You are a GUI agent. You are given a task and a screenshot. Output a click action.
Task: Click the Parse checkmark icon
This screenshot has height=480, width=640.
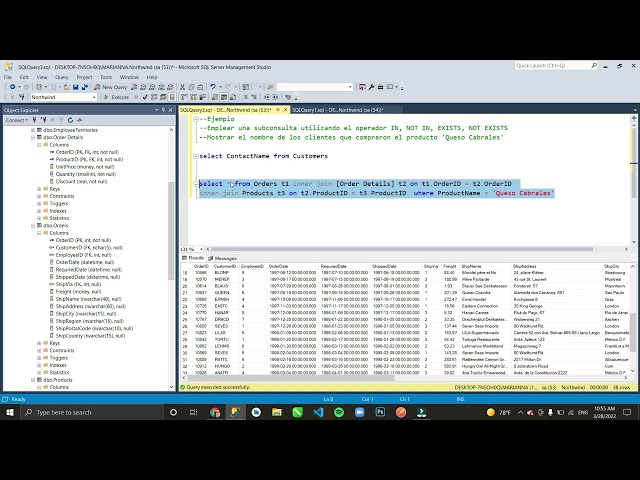(145, 97)
